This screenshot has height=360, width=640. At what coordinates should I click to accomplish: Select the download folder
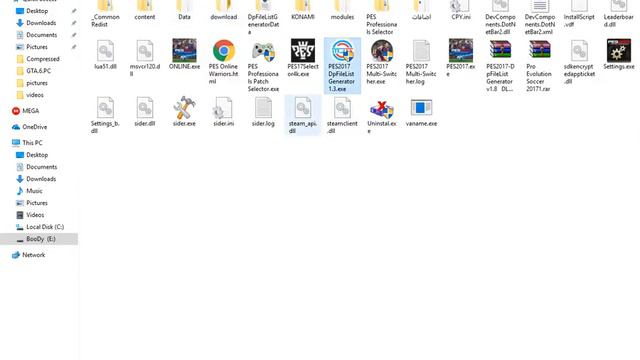224,10
